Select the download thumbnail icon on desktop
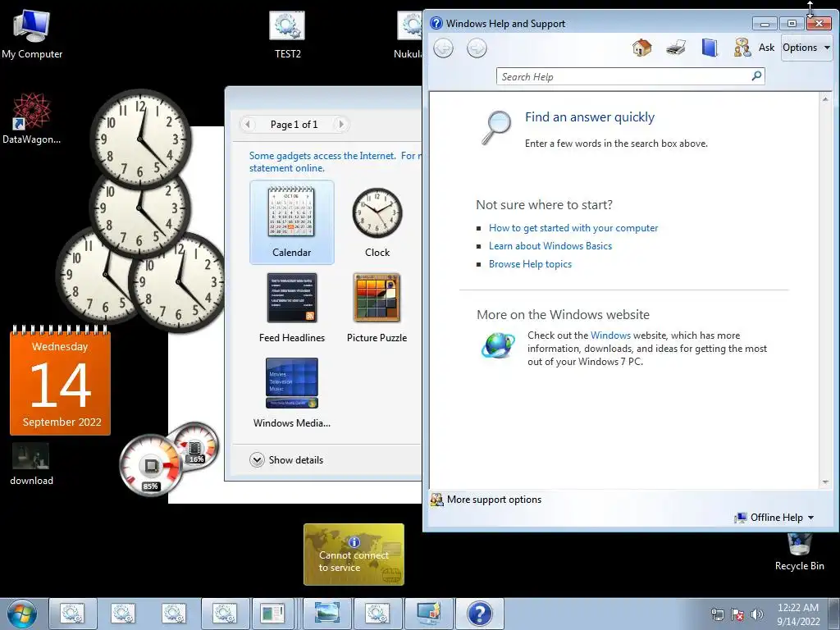The height and width of the screenshot is (630, 840). click(31, 463)
